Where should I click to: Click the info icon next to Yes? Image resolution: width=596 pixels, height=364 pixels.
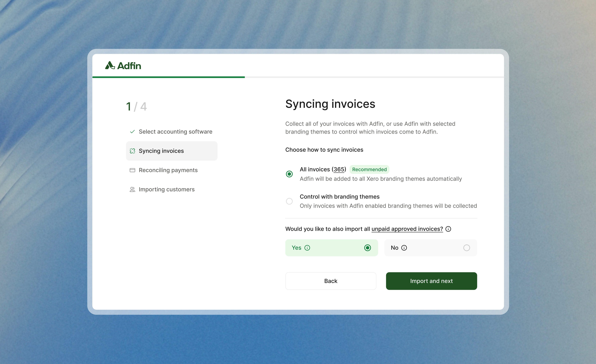point(307,248)
